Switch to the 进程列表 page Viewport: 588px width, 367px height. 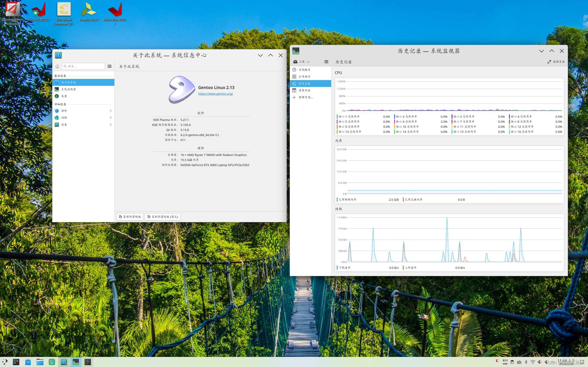pyautogui.click(x=304, y=90)
